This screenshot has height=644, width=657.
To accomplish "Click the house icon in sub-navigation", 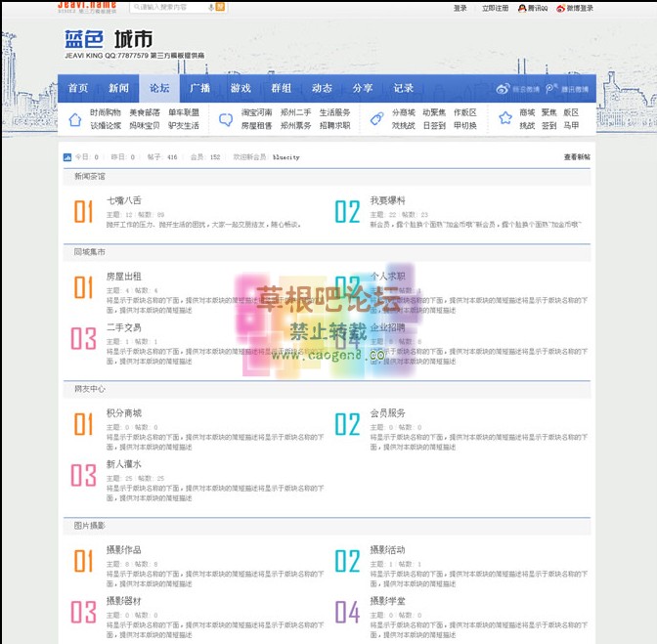I will [75, 119].
